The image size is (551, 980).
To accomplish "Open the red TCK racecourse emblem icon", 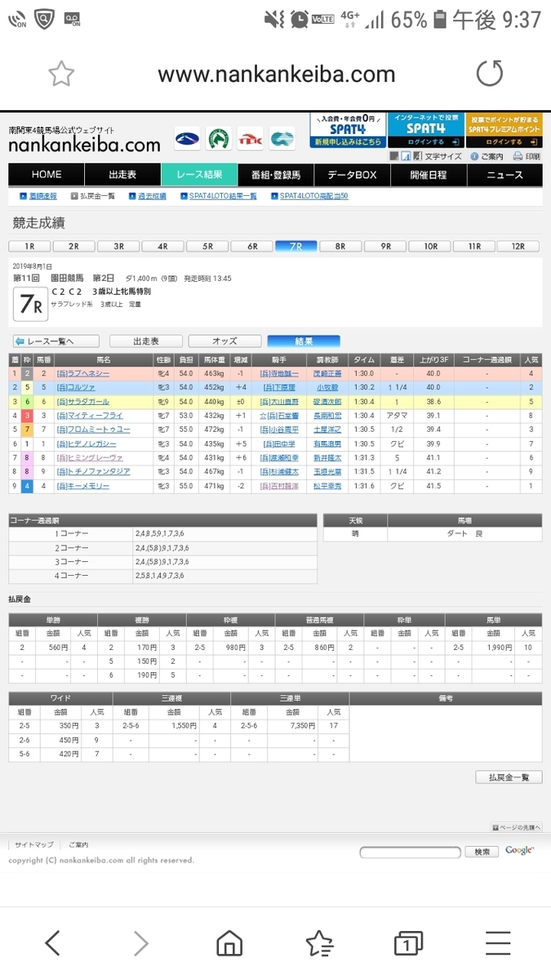I will [251, 139].
